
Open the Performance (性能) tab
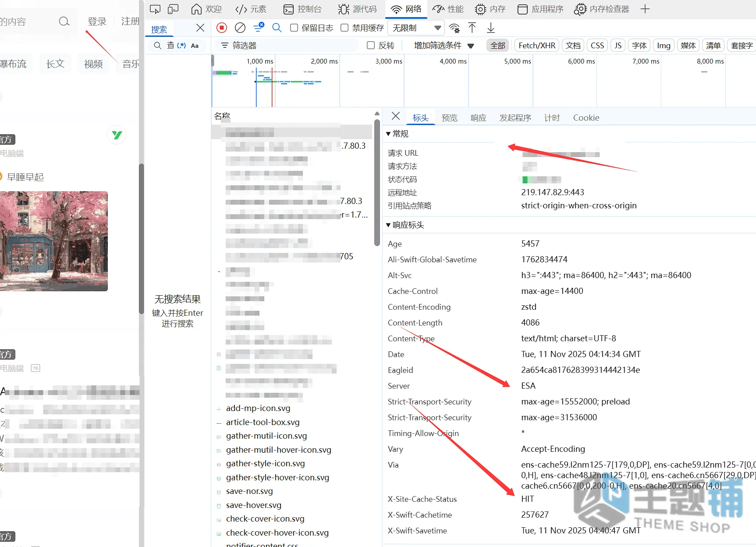click(x=448, y=9)
